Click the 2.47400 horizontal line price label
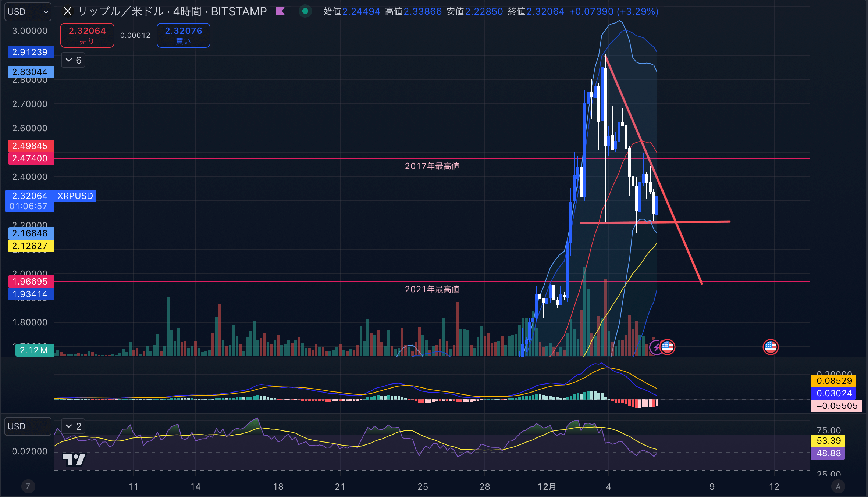The width and height of the screenshot is (868, 497). [x=31, y=158]
